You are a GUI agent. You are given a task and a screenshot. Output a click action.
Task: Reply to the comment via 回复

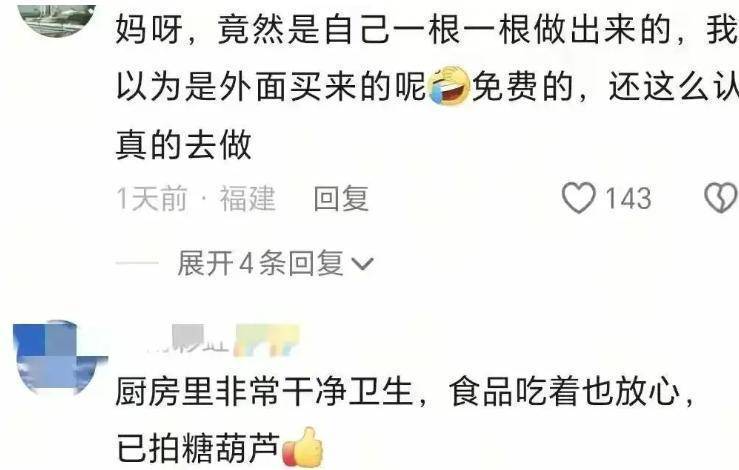tap(341, 198)
